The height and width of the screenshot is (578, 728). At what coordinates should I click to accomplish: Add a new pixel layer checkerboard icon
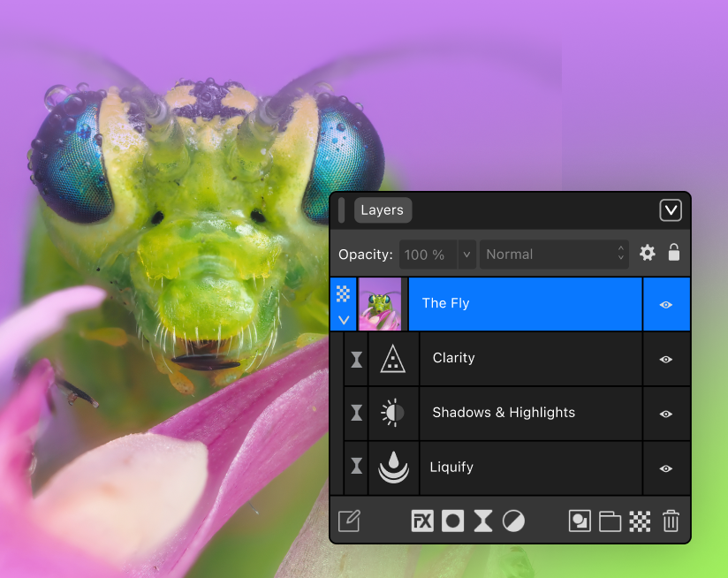click(640, 521)
